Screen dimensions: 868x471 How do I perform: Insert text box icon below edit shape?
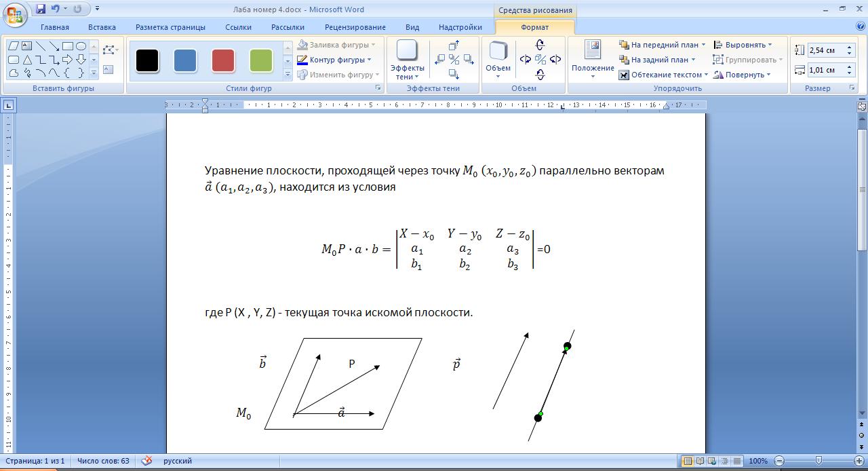click(x=108, y=70)
